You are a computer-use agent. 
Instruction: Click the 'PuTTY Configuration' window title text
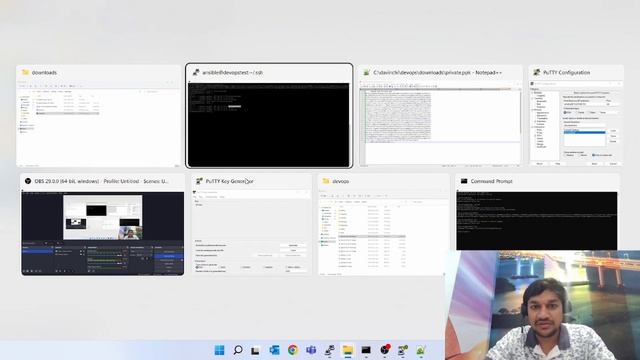[x=567, y=73]
